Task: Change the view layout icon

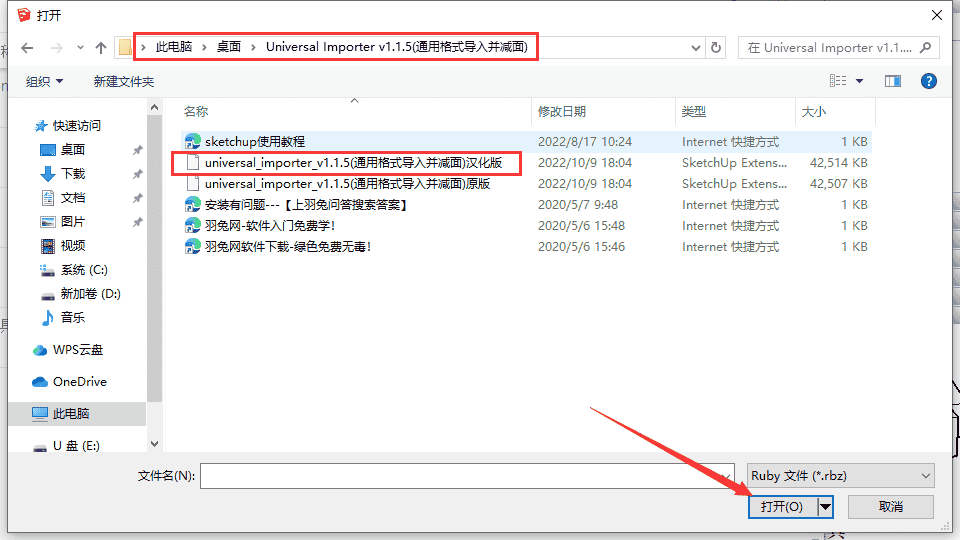Action: tap(838, 81)
